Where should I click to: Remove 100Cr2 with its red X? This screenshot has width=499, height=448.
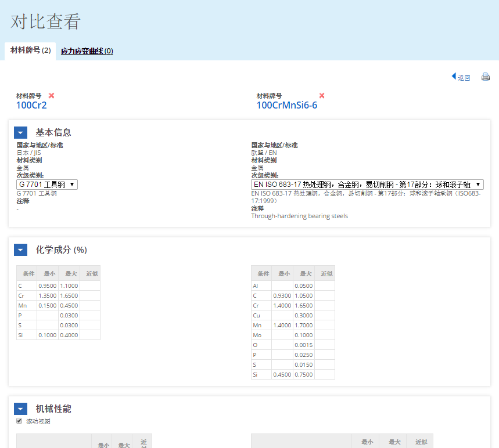51,95
